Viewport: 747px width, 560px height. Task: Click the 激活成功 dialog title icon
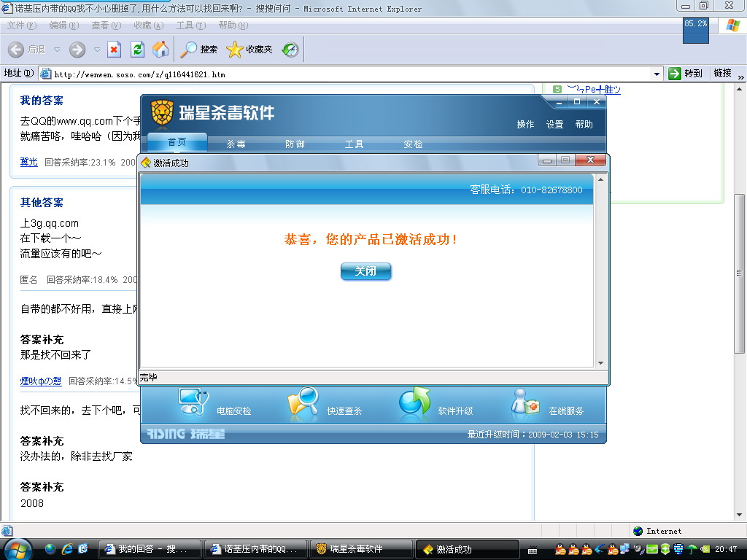[146, 163]
